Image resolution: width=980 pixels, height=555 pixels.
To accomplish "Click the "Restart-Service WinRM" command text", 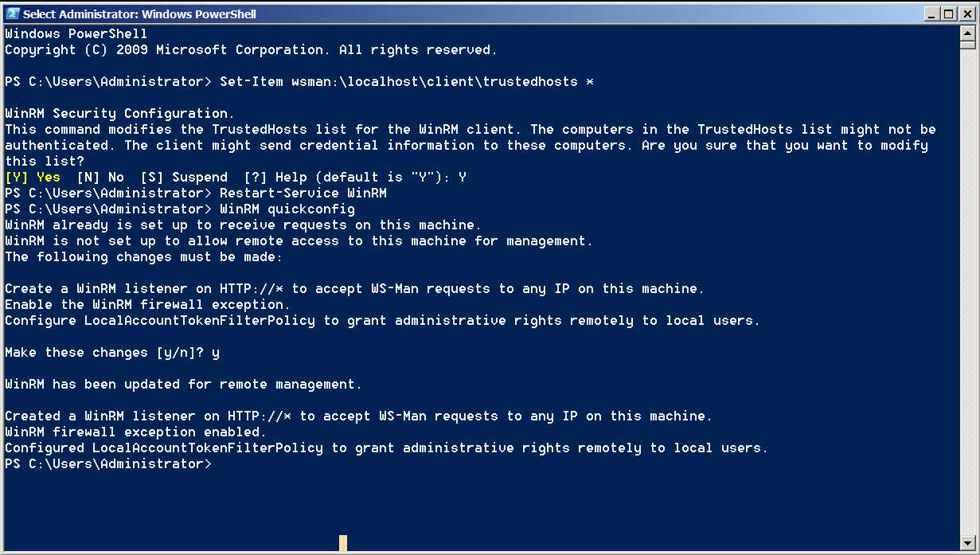I will (x=303, y=193).
